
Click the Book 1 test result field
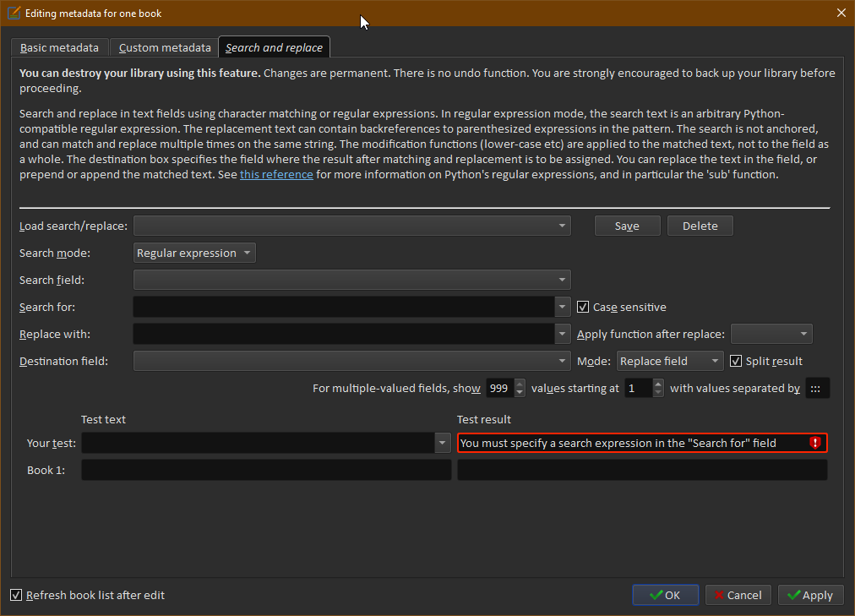[x=642, y=470]
